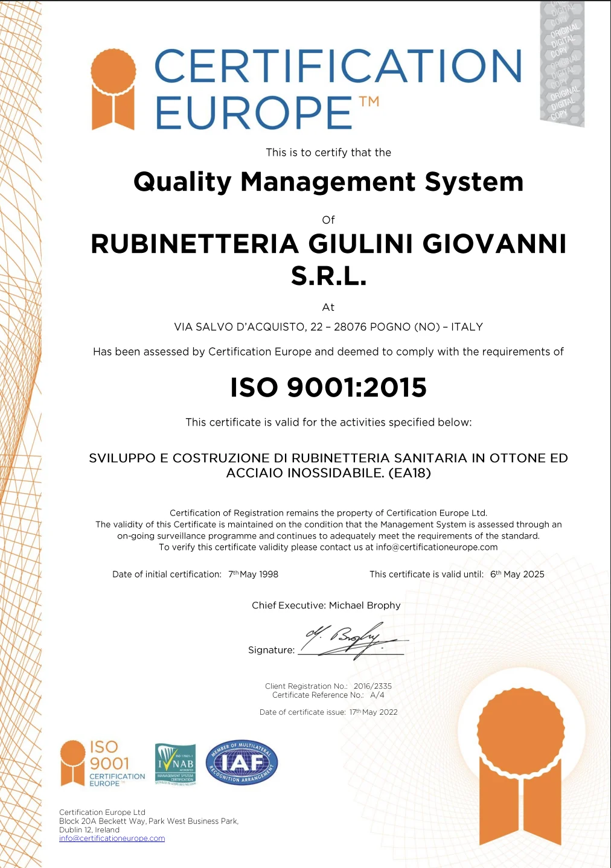Image resolution: width=611 pixels, height=868 pixels.
Task: Click Certificate Reference No. 'A/4'
Action: [377, 695]
